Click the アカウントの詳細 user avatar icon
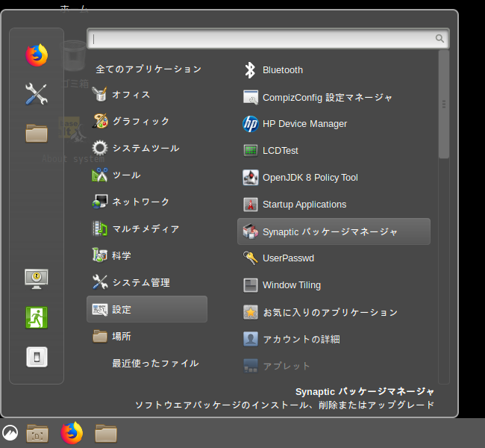 tap(251, 339)
